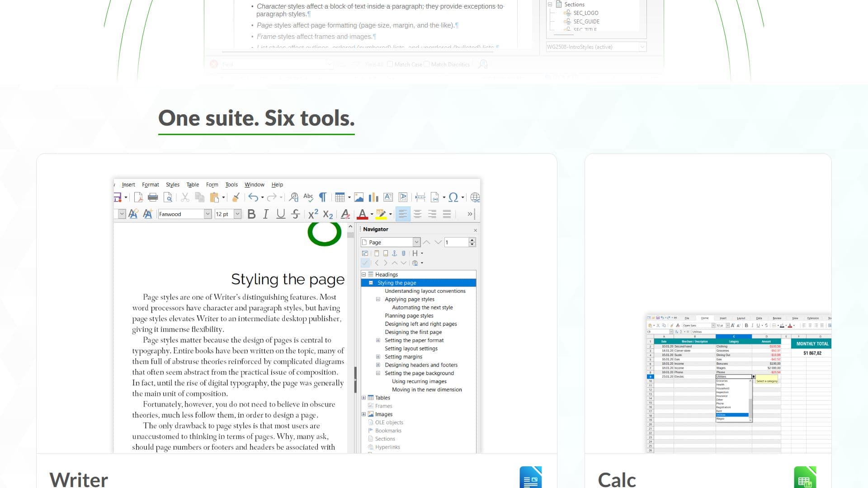Click the SEC_GUIDE section item

586,21
